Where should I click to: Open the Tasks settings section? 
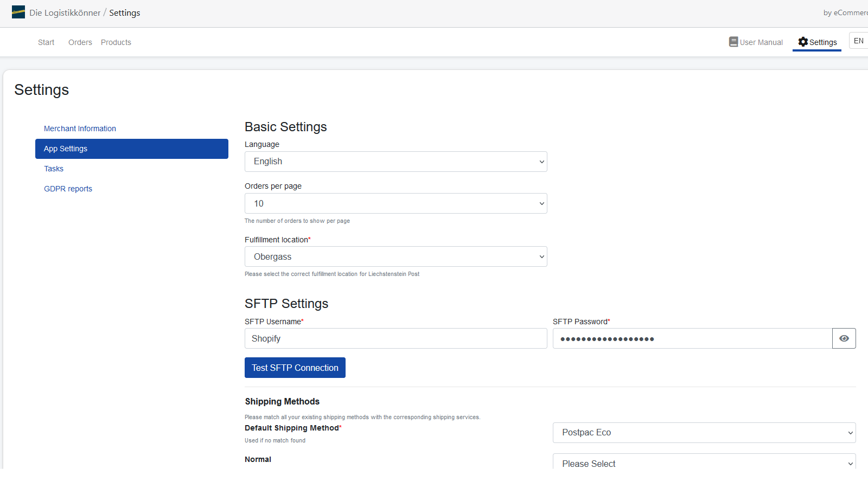[54, 169]
